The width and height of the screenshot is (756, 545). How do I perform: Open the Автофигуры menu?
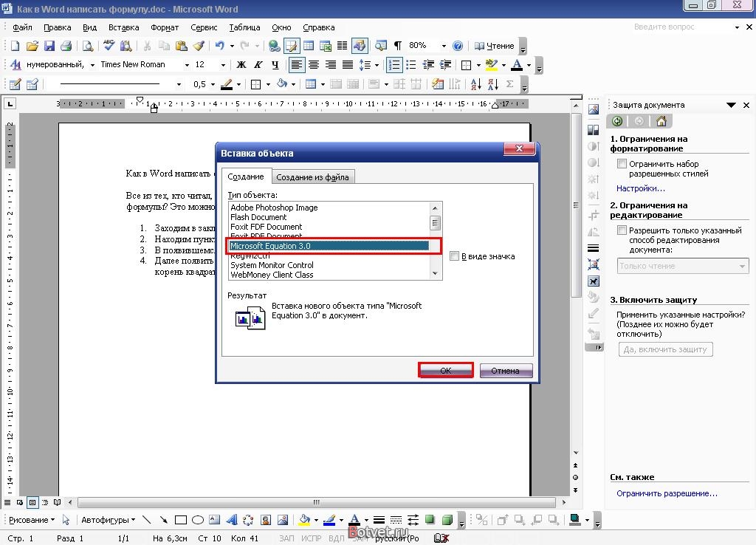coord(108,520)
